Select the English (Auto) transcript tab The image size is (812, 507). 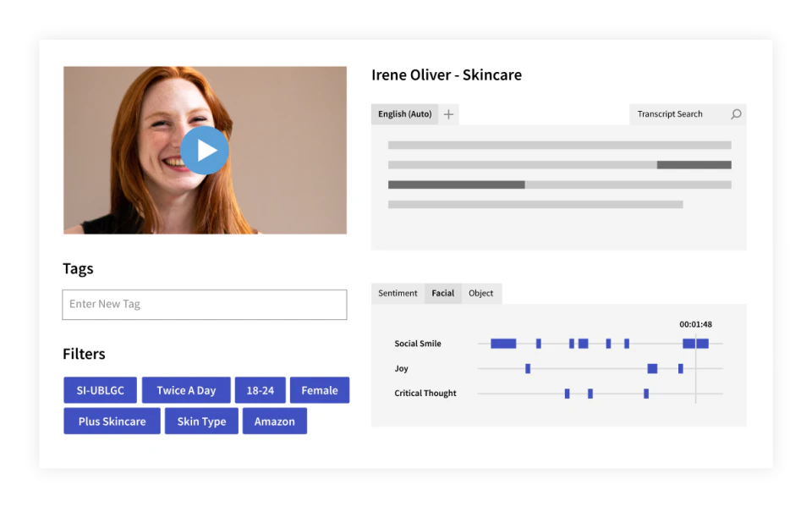[x=404, y=113]
